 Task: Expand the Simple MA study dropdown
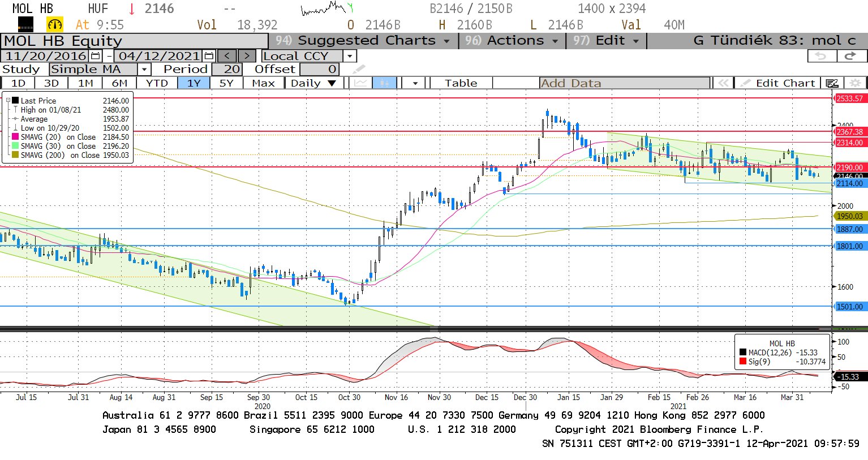click(x=144, y=70)
